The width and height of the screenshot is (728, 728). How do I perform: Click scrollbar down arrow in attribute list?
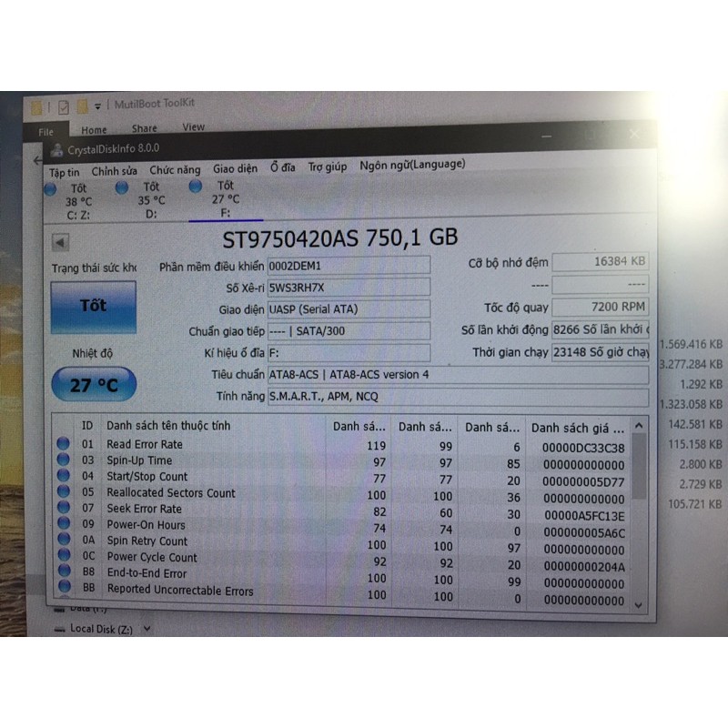[639, 604]
